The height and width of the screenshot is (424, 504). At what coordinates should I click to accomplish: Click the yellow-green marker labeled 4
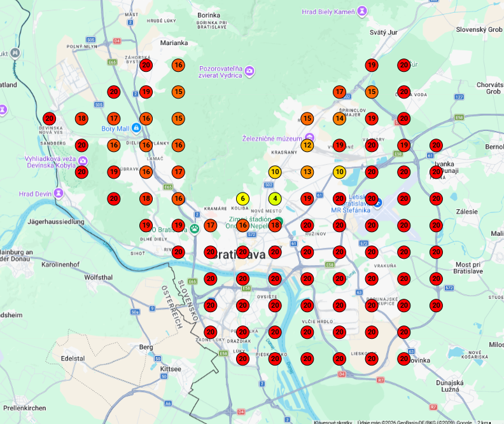(x=275, y=199)
